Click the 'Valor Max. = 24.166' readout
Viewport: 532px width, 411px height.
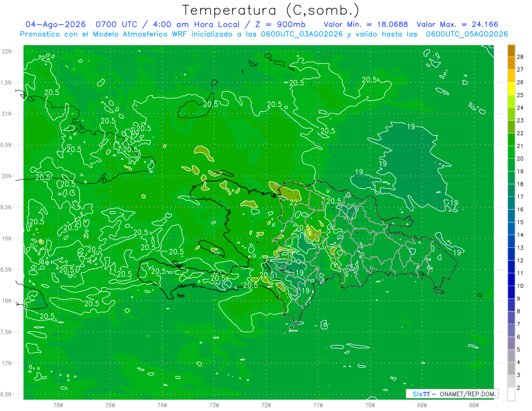(x=457, y=24)
